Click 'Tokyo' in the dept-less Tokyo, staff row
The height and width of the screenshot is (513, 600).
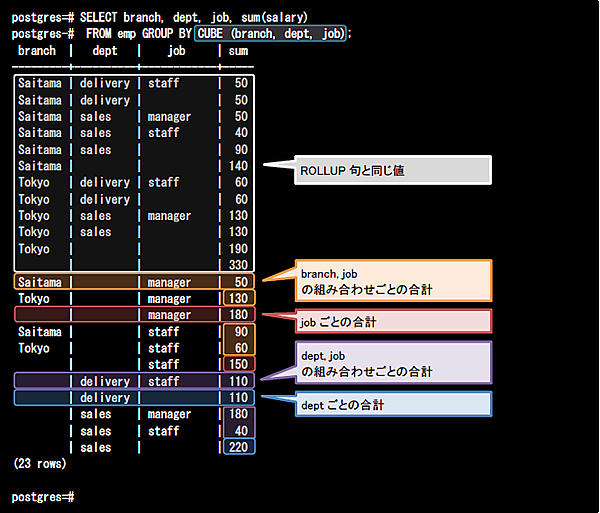[x=34, y=349]
